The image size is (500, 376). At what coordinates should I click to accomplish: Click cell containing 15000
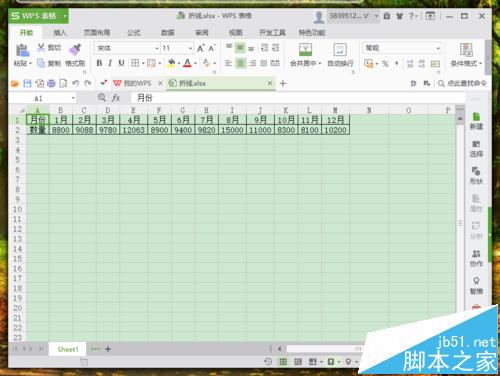[232, 130]
